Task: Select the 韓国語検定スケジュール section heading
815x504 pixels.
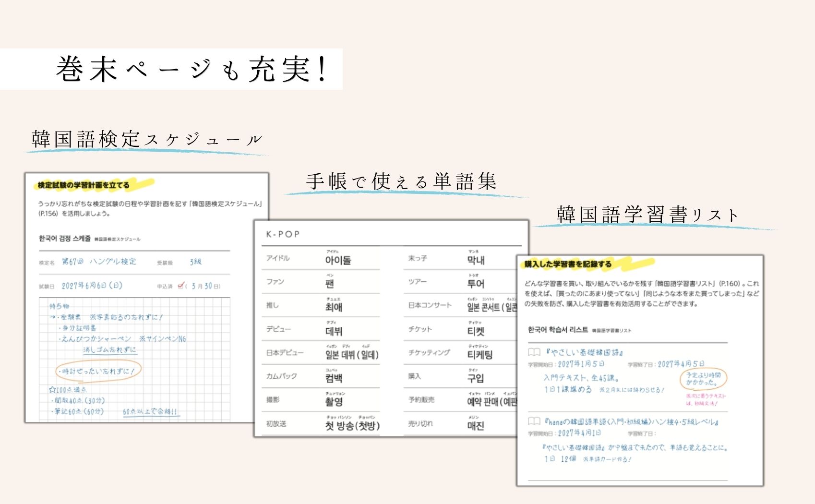Action: point(147,139)
